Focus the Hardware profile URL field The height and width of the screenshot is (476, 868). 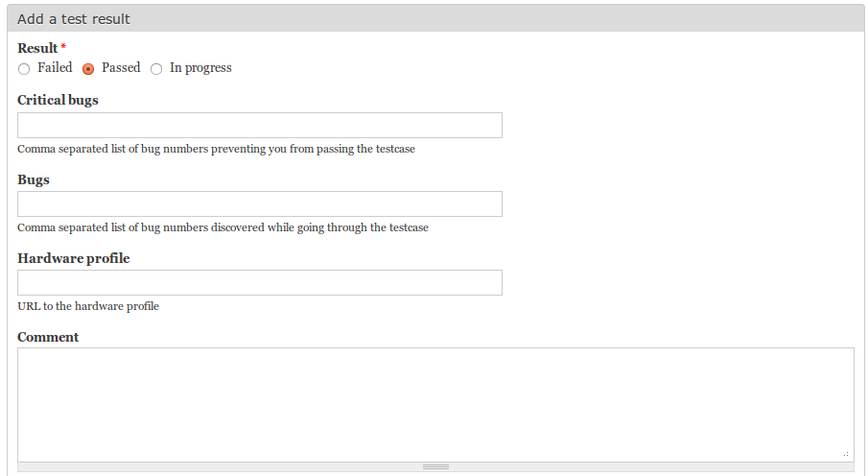click(260, 283)
